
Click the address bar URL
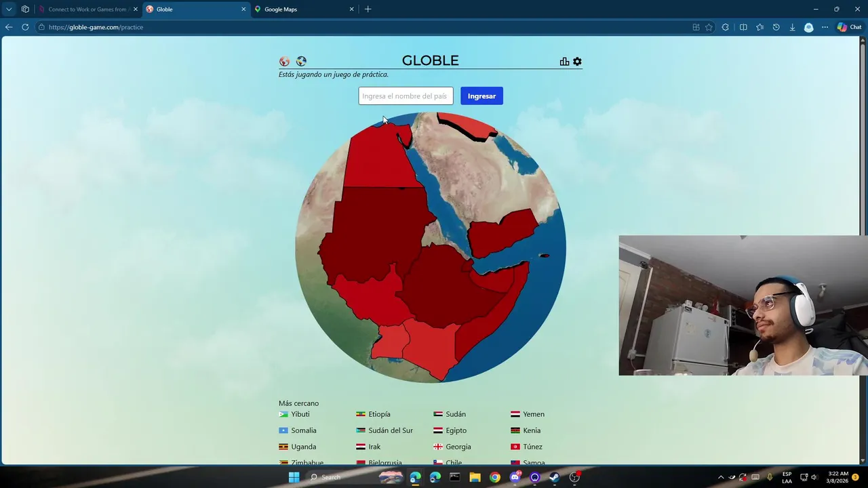click(x=96, y=27)
